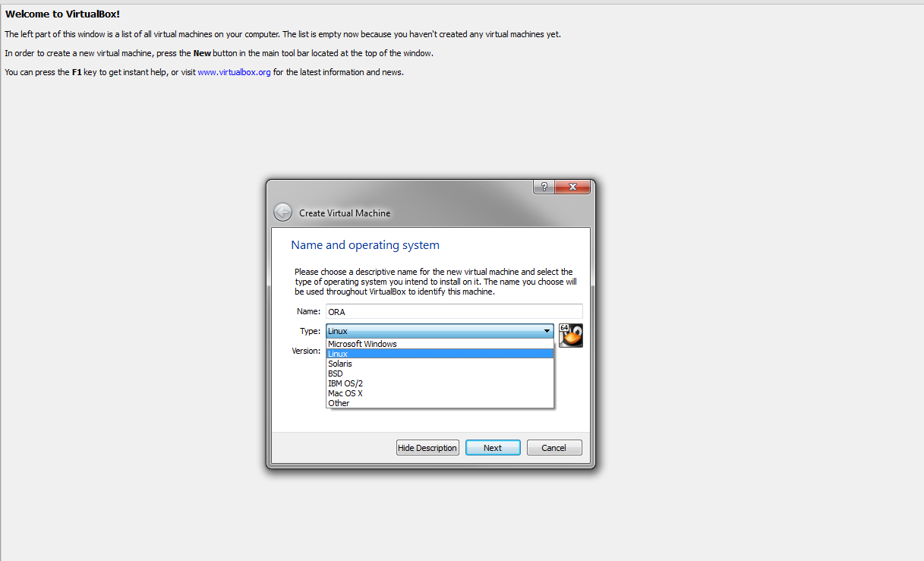Select Other in the Type list
Screen dimensions: 924x561
[x=440, y=403]
